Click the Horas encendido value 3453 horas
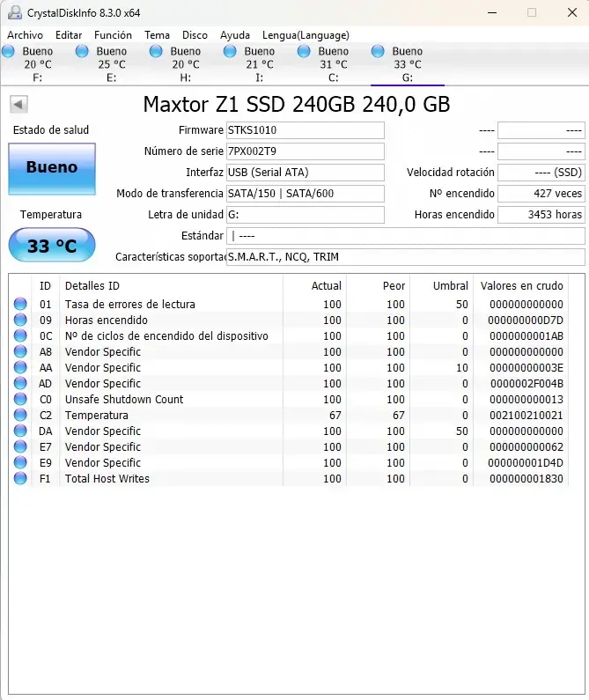Image resolution: width=589 pixels, height=700 pixels. pyautogui.click(x=541, y=215)
